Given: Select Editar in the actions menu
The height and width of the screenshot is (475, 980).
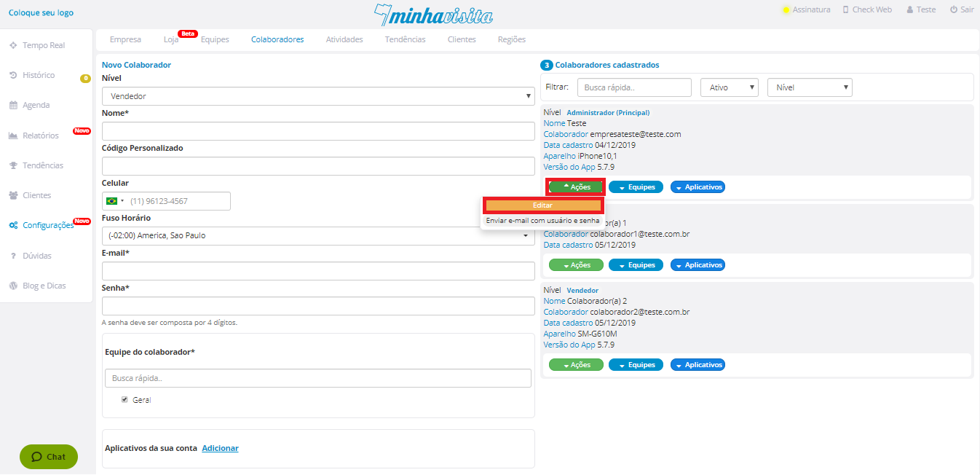Looking at the screenshot, I should pyautogui.click(x=542, y=205).
